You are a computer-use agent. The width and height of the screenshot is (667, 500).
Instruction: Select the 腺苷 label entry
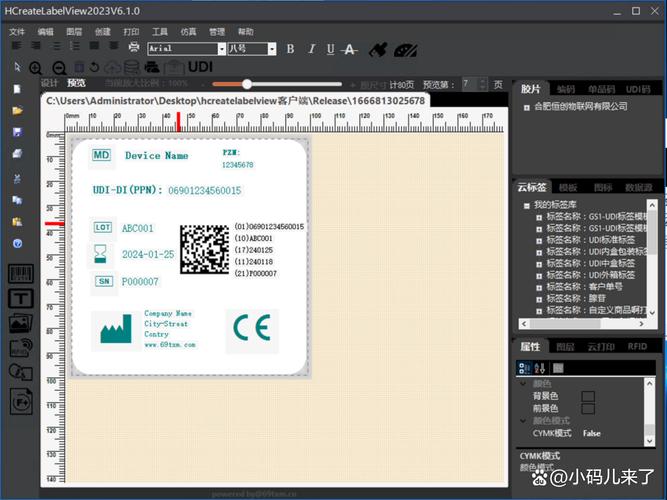click(x=576, y=299)
